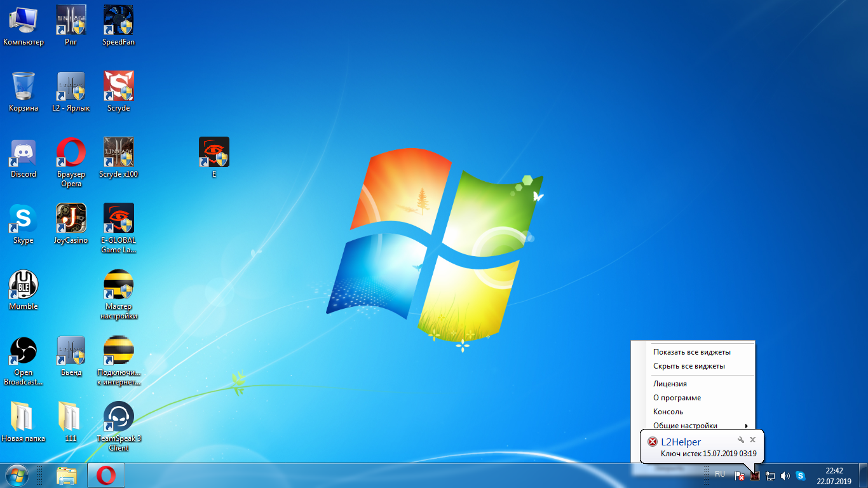Click the taskbar clock showing 22:42
The height and width of the screenshot is (488, 868).
pos(834,475)
